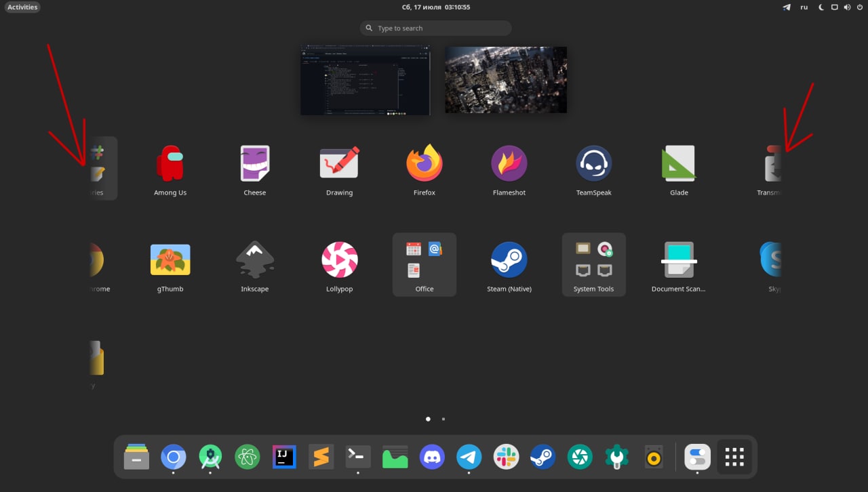The image size is (868, 492).
Task: Open the clock and calendar menu
Action: pos(435,7)
